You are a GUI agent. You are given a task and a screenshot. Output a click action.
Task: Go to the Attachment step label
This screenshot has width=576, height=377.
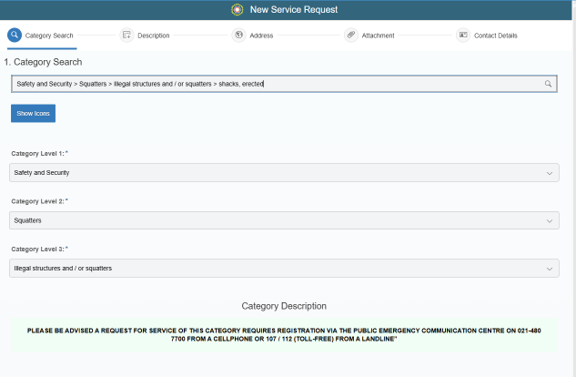(x=378, y=36)
